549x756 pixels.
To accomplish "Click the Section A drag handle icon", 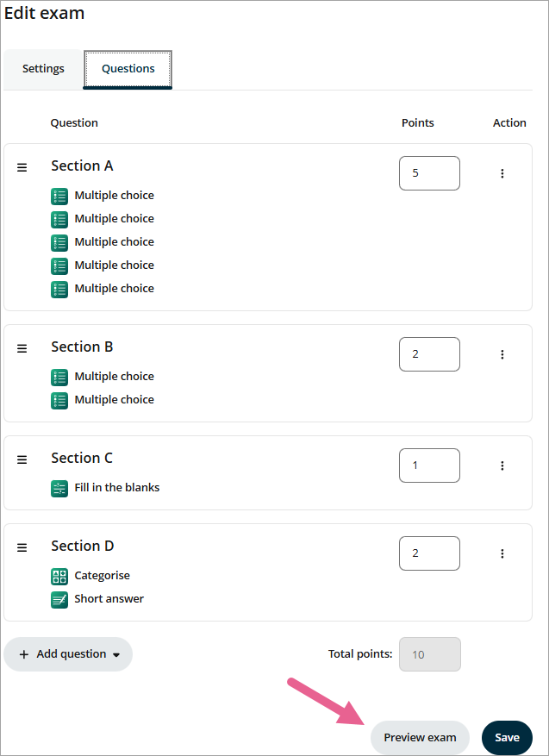I will (x=22, y=167).
